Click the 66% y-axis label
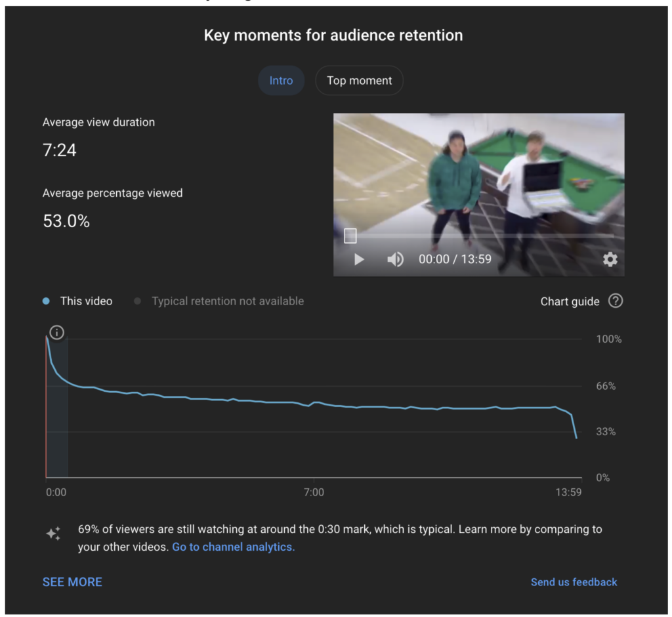 pyautogui.click(x=606, y=386)
